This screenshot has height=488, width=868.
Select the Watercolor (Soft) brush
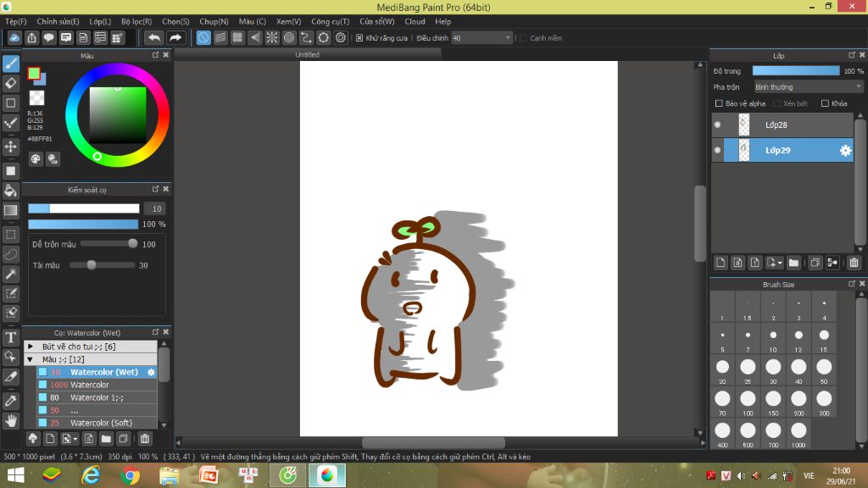pyautogui.click(x=97, y=423)
